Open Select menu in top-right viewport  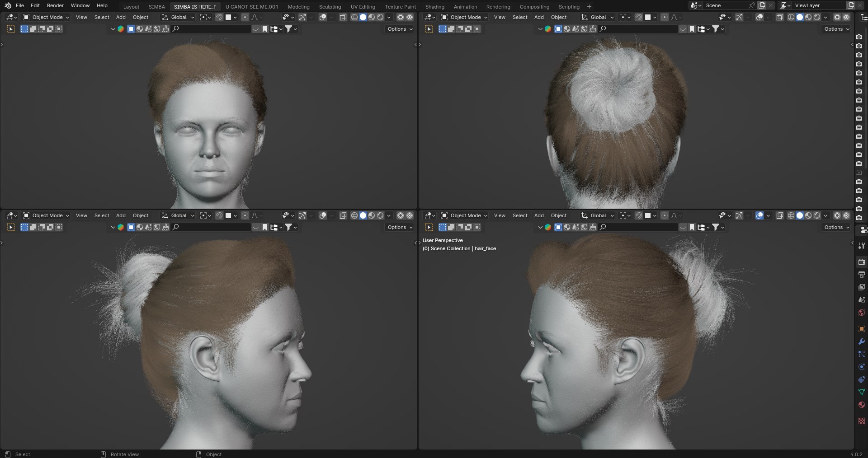tap(520, 17)
